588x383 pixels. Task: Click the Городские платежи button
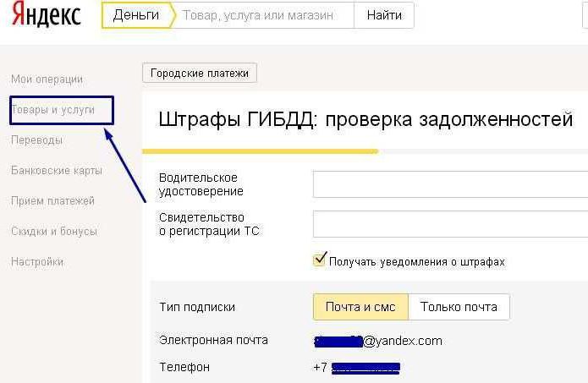[200, 74]
